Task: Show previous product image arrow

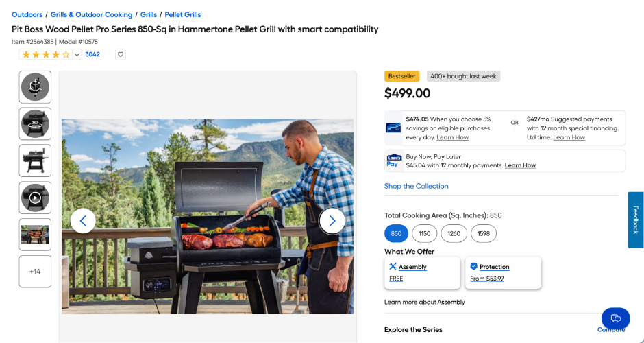Action: pos(83,221)
